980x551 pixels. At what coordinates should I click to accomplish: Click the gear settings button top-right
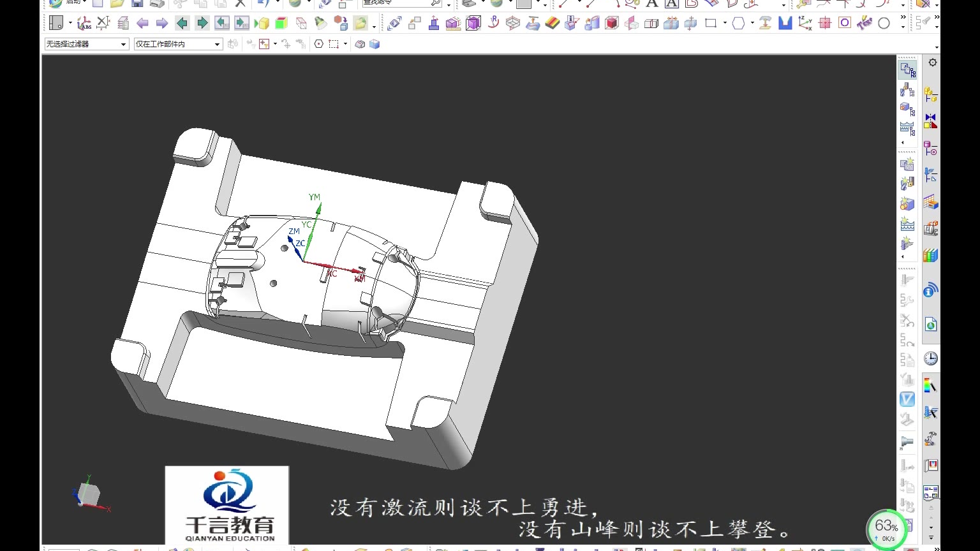coord(933,62)
